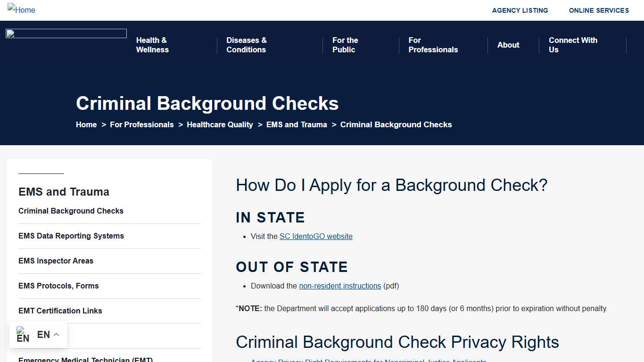Open the About menu

coord(508,45)
